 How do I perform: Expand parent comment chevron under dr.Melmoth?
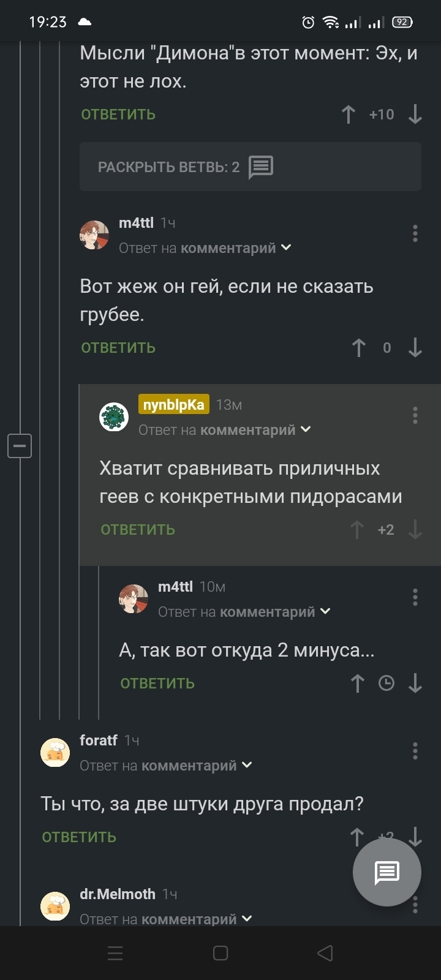click(x=246, y=919)
